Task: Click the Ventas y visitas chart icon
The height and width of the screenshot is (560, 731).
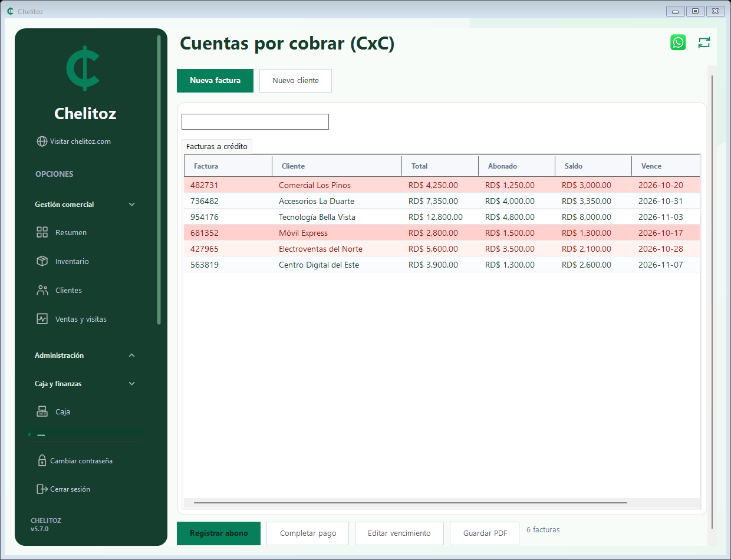Action: 42,319
